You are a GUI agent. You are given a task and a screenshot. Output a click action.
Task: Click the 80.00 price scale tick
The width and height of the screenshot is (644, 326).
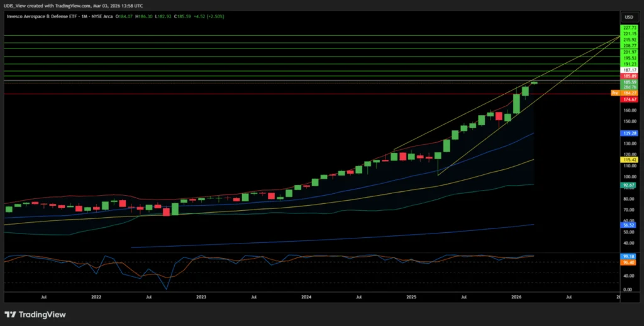(x=630, y=199)
